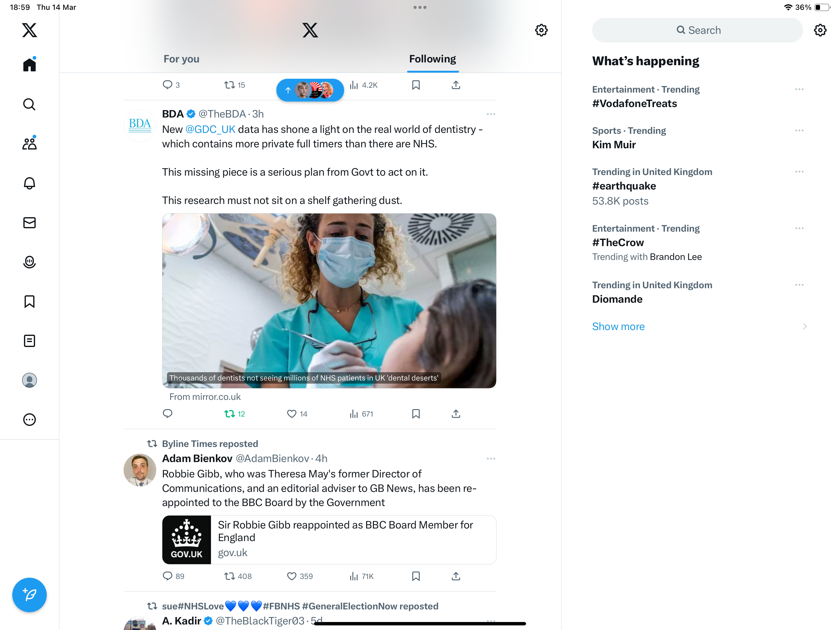Focus the Search field

(697, 30)
